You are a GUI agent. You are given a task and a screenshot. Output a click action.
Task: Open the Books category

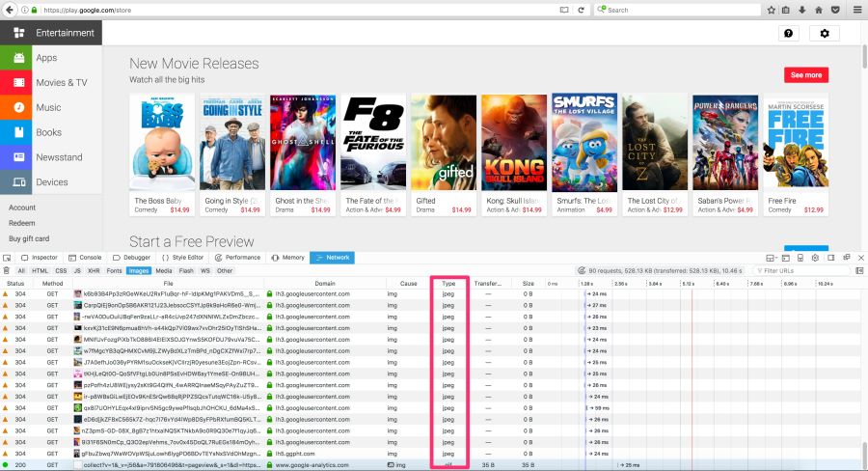[51, 132]
